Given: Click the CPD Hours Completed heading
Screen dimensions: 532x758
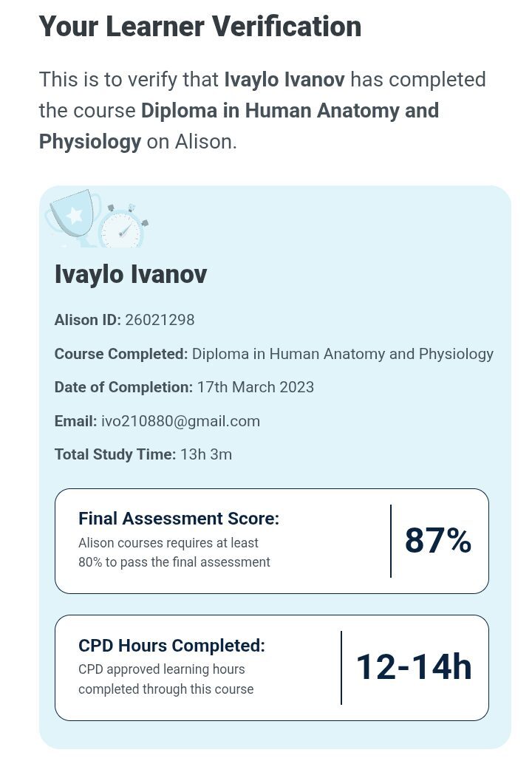Looking at the screenshot, I should coord(171,645).
